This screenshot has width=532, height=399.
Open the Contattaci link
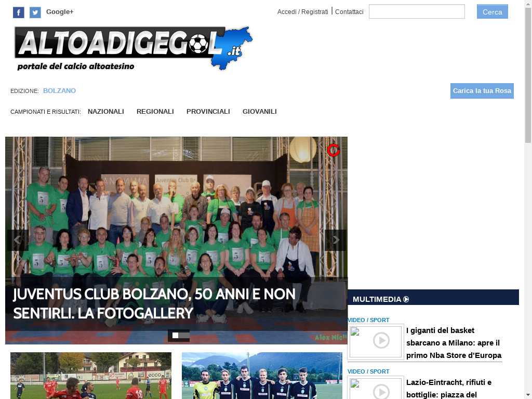point(349,12)
